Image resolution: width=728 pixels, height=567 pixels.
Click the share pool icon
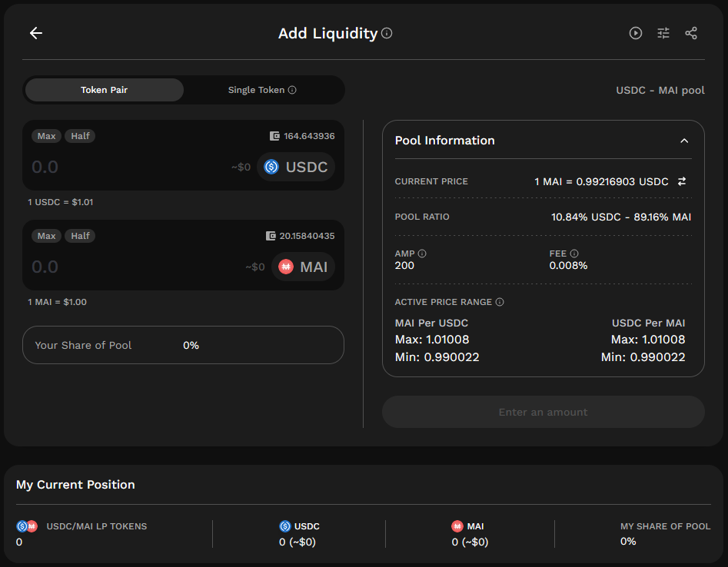(690, 33)
